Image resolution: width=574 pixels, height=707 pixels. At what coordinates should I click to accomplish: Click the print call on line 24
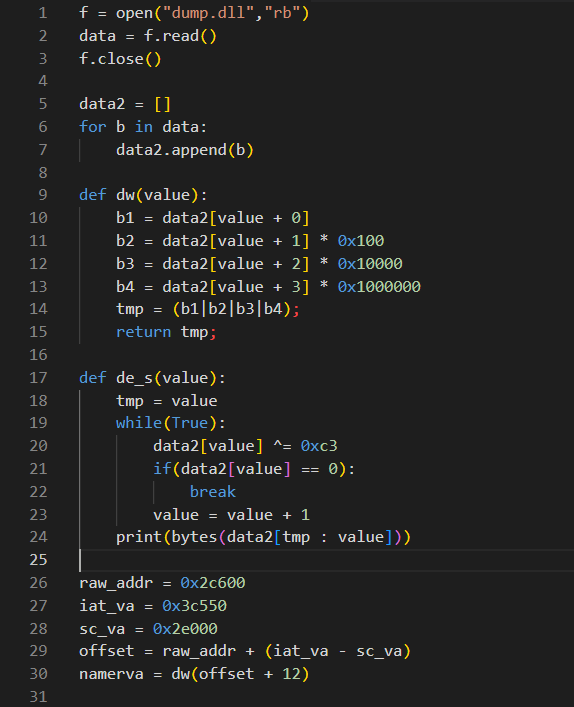coord(139,537)
